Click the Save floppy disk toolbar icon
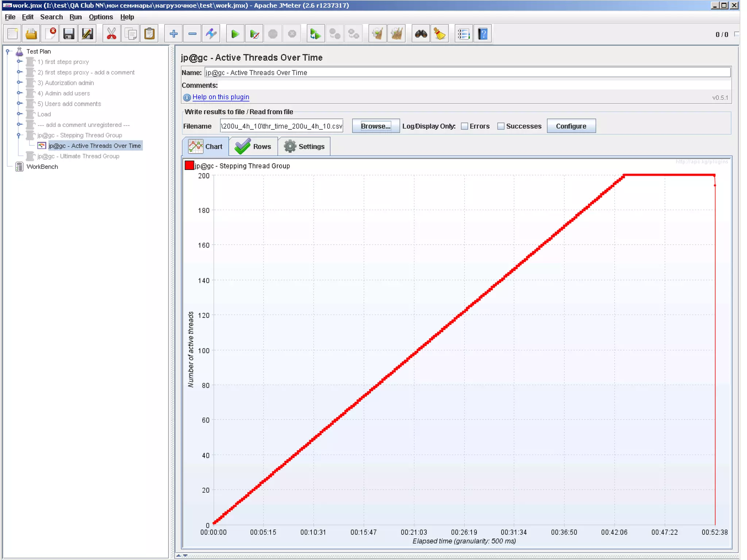The image size is (747, 560). pos(69,34)
